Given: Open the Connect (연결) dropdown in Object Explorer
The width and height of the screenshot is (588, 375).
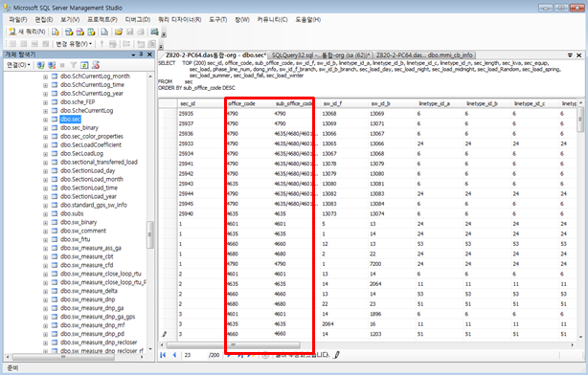Looking at the screenshot, I should click(x=18, y=65).
